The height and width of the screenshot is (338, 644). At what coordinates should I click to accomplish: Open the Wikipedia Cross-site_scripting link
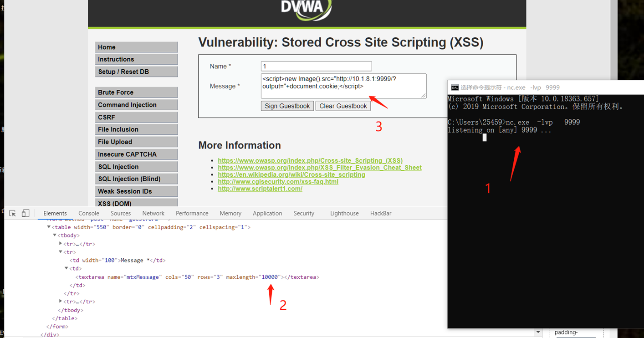(x=291, y=174)
